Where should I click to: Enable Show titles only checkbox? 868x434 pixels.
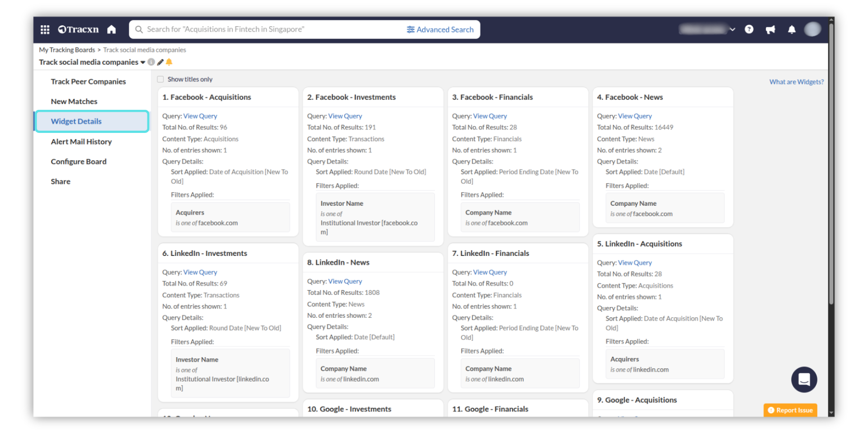(160, 79)
